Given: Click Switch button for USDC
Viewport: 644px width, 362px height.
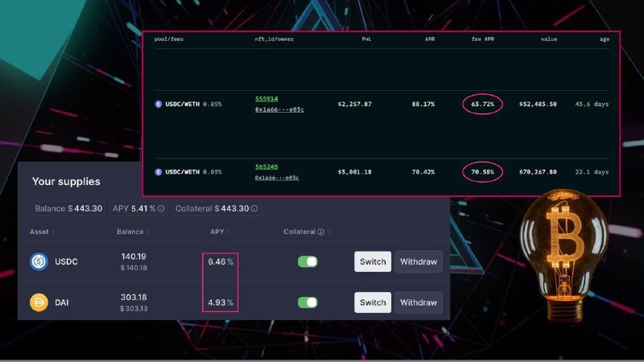Looking at the screenshot, I should tap(373, 261).
